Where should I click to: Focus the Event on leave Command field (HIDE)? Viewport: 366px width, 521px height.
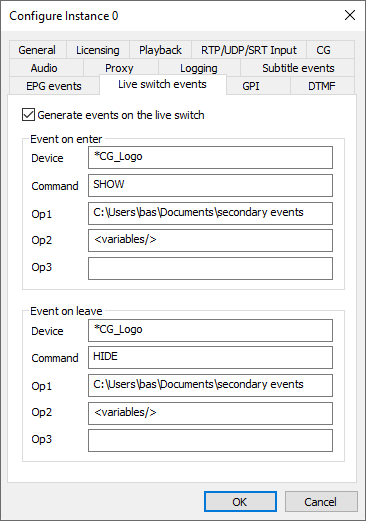point(210,357)
